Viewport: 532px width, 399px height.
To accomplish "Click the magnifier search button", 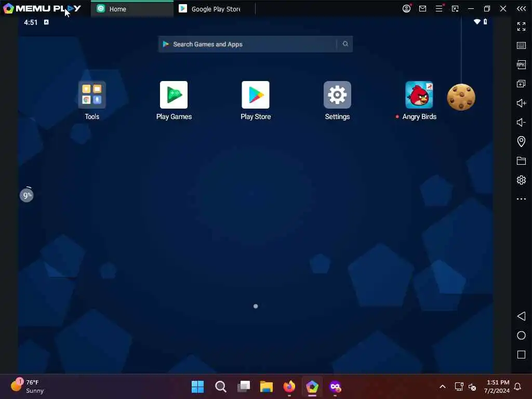I will click(345, 44).
